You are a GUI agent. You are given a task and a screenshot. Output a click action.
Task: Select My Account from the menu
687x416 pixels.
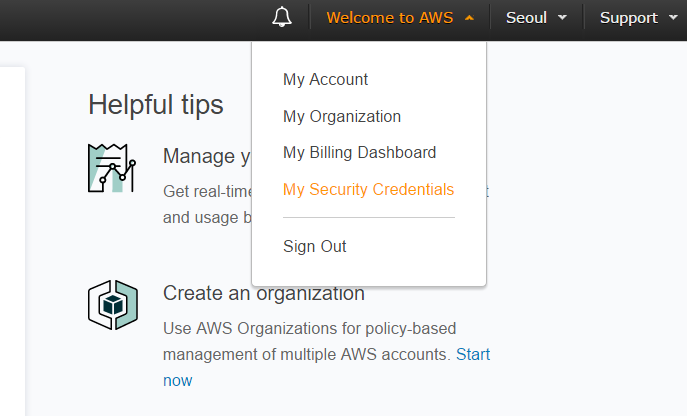coord(325,79)
